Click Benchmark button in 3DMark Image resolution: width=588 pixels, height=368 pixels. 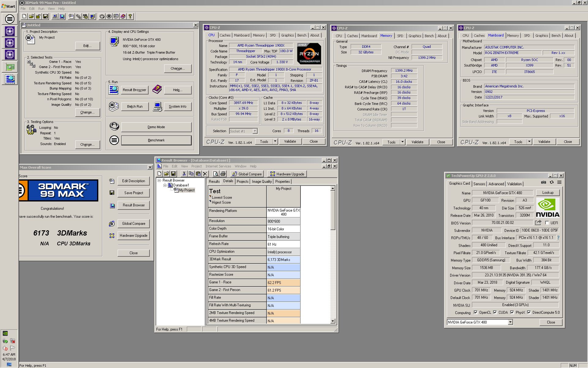coord(156,140)
